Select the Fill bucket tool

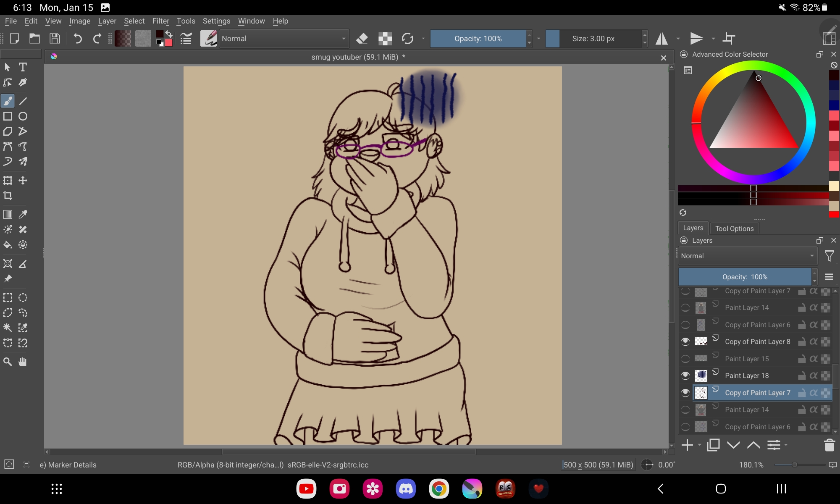click(8, 245)
